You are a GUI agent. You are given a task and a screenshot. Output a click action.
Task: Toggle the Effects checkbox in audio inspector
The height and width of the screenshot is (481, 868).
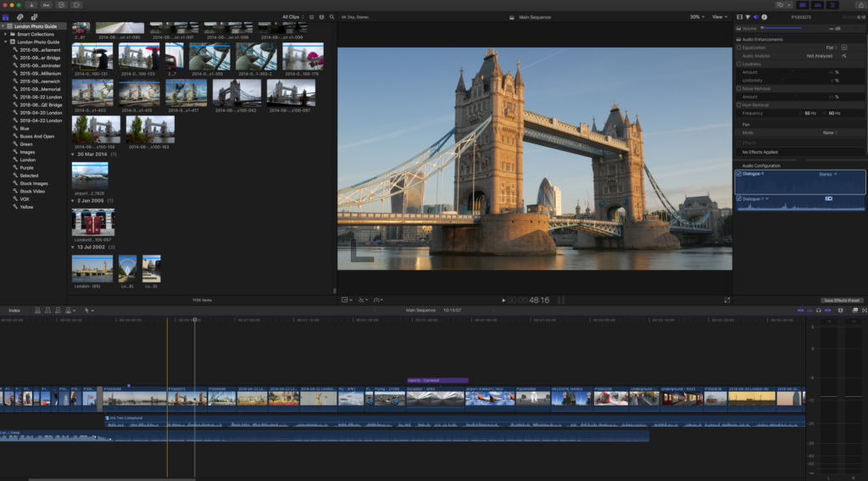click(738, 143)
